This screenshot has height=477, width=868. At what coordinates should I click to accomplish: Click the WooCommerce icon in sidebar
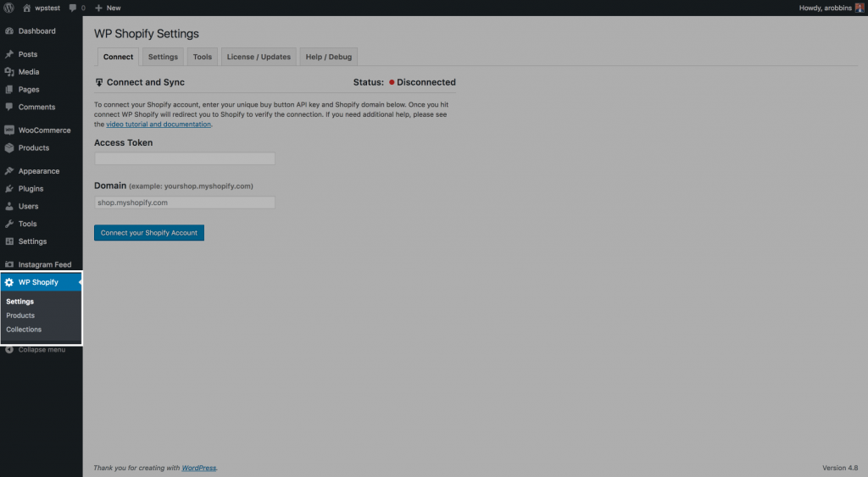9,130
